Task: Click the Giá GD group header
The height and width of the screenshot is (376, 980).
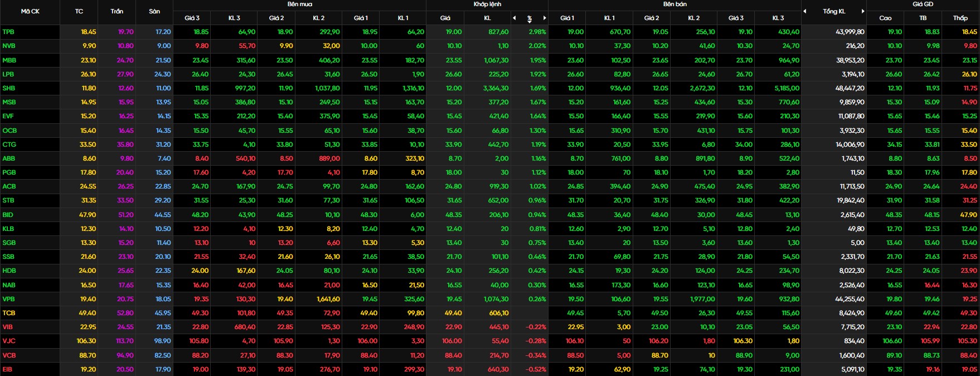Action: click(x=923, y=4)
